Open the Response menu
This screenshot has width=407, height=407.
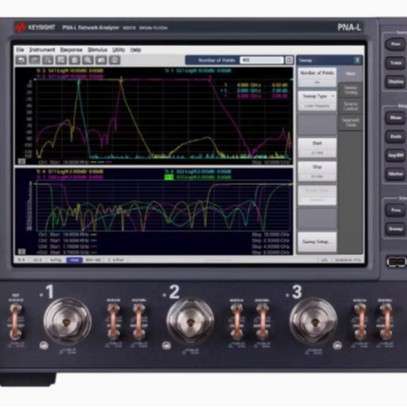click(x=71, y=50)
